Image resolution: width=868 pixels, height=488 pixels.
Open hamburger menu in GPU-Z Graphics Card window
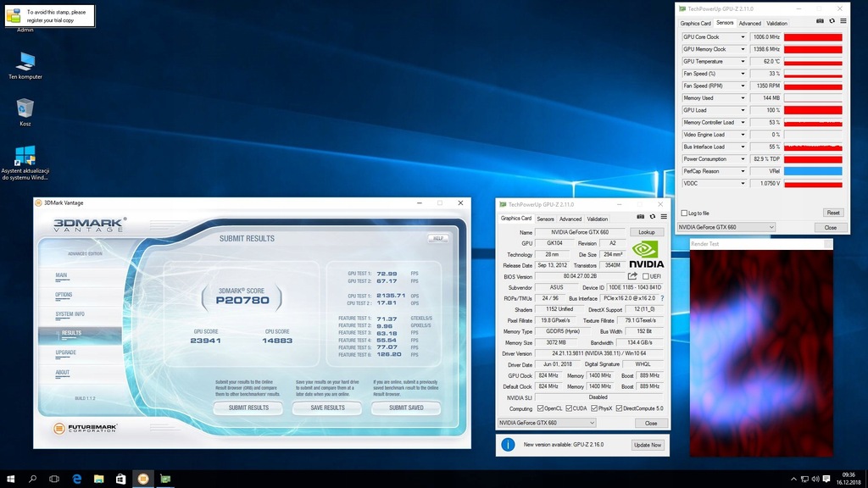tap(664, 217)
